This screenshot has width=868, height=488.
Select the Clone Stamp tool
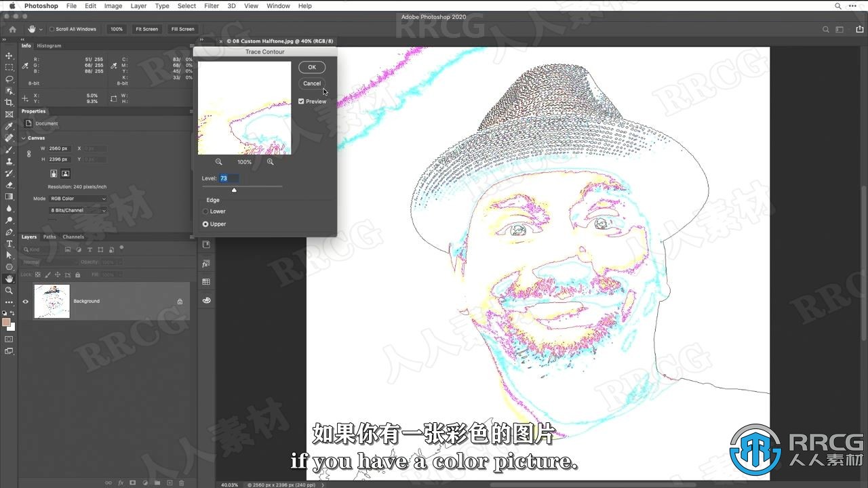tap(9, 161)
